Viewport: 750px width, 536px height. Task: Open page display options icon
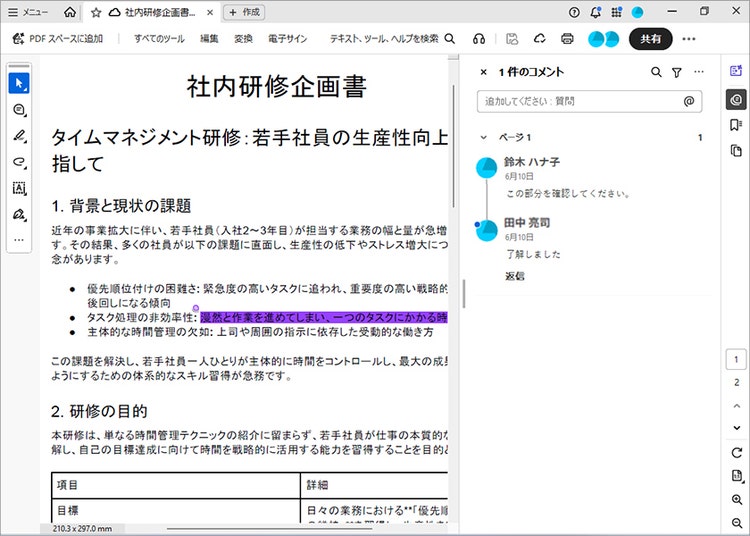pyautogui.click(x=737, y=476)
